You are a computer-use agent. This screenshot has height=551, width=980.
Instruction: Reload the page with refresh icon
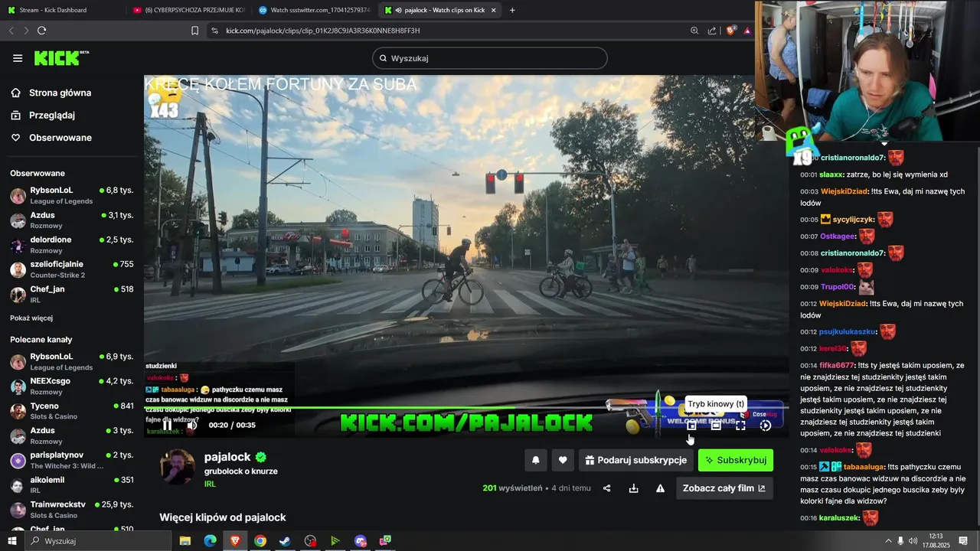(x=41, y=31)
